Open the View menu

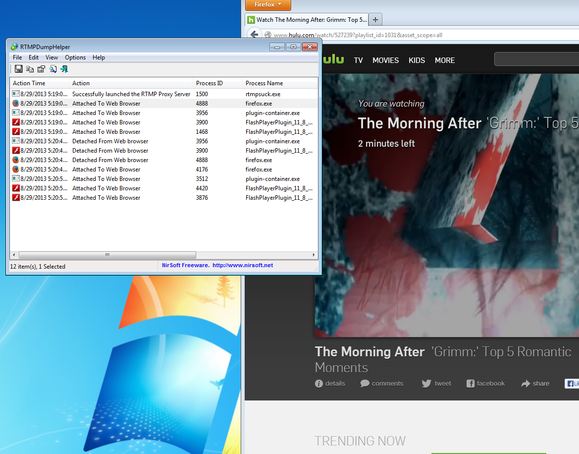click(x=51, y=57)
